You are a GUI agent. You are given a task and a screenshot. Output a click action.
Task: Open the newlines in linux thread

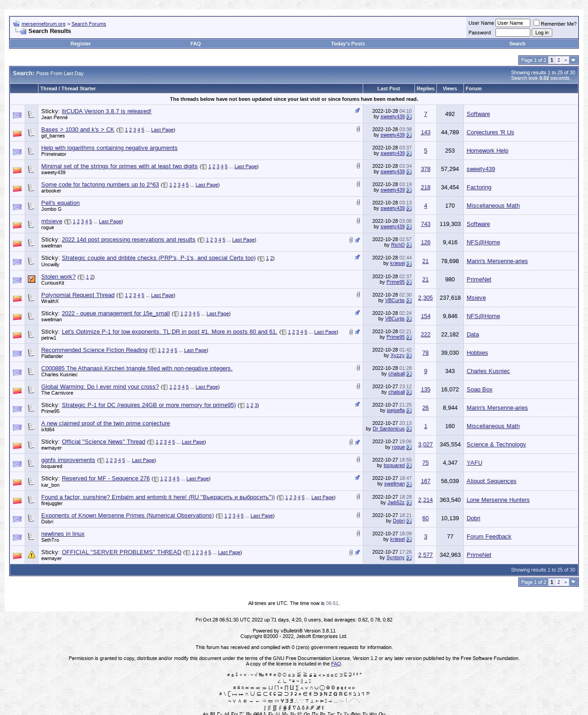63,534
